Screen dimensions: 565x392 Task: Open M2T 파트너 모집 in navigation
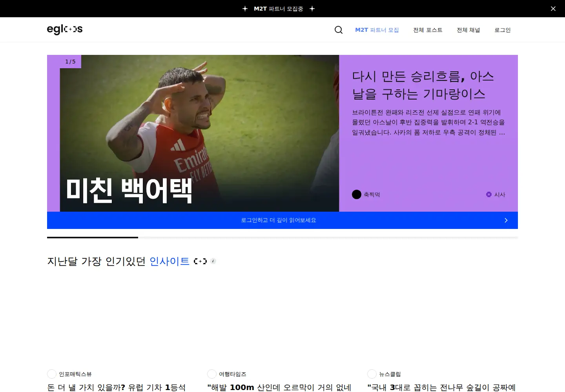tap(377, 30)
